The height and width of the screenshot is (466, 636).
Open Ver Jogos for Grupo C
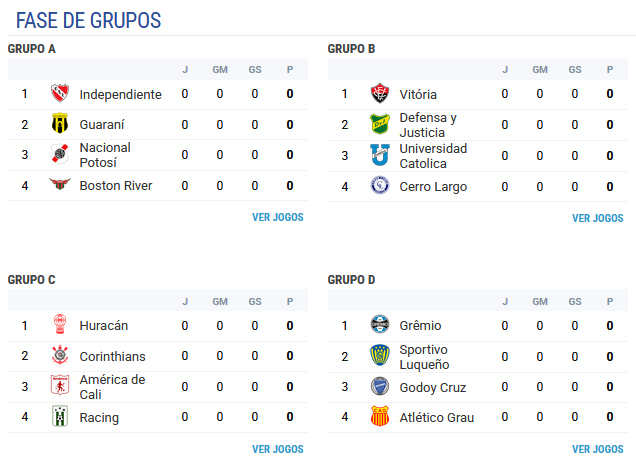pos(277,449)
